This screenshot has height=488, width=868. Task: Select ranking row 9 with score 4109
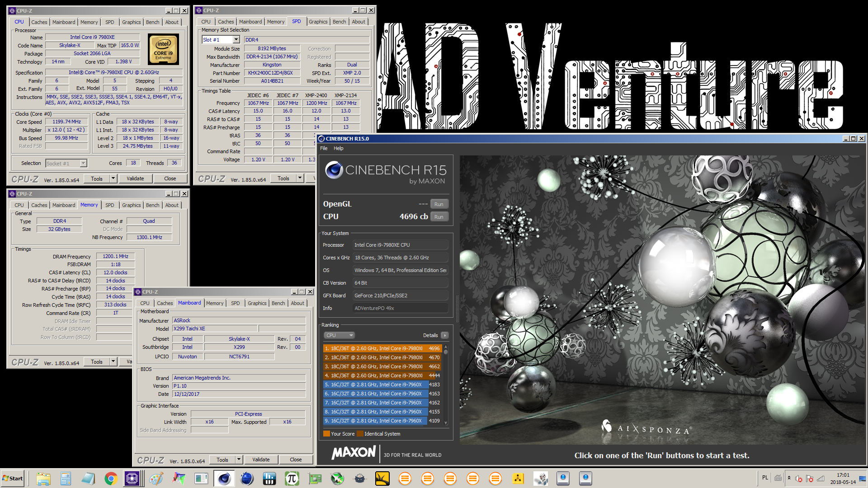coord(382,421)
